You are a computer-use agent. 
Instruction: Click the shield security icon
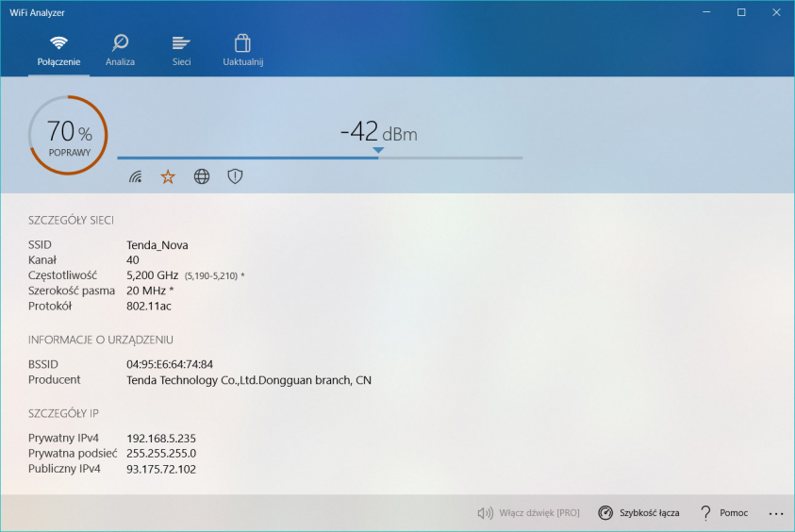pos(235,176)
